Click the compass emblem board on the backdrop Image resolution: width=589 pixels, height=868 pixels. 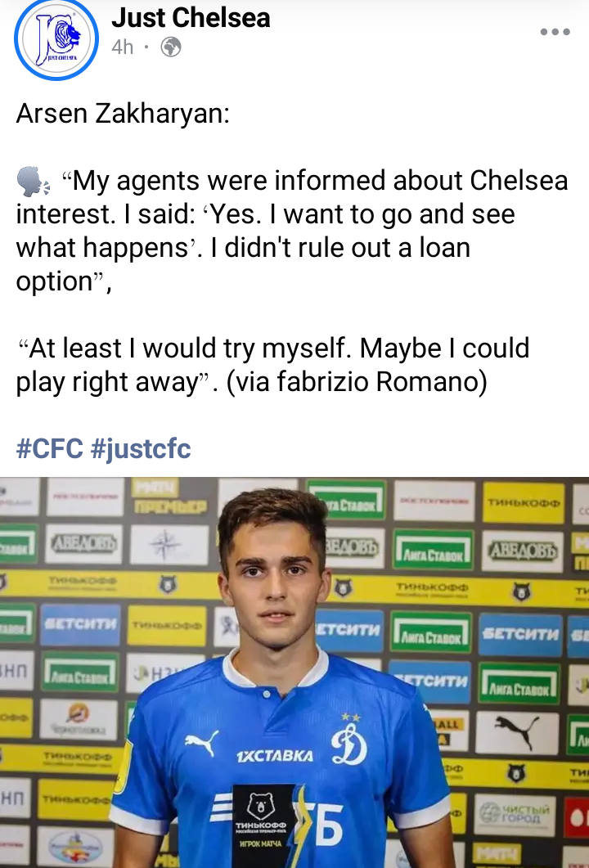(165, 545)
